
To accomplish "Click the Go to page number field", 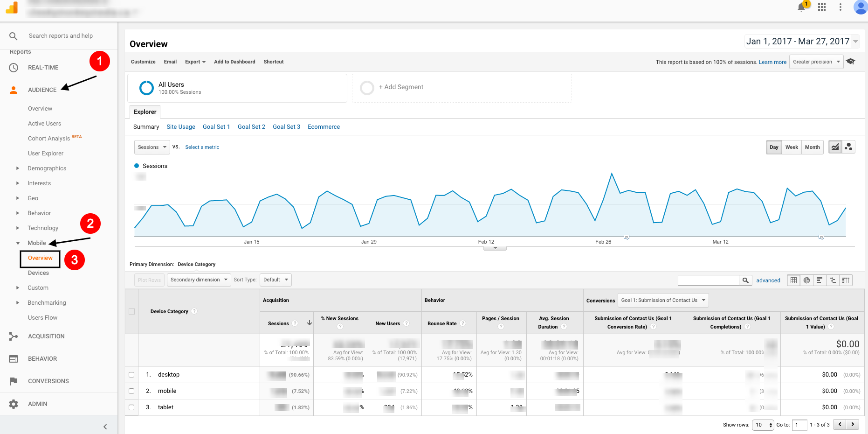I will pos(799,425).
